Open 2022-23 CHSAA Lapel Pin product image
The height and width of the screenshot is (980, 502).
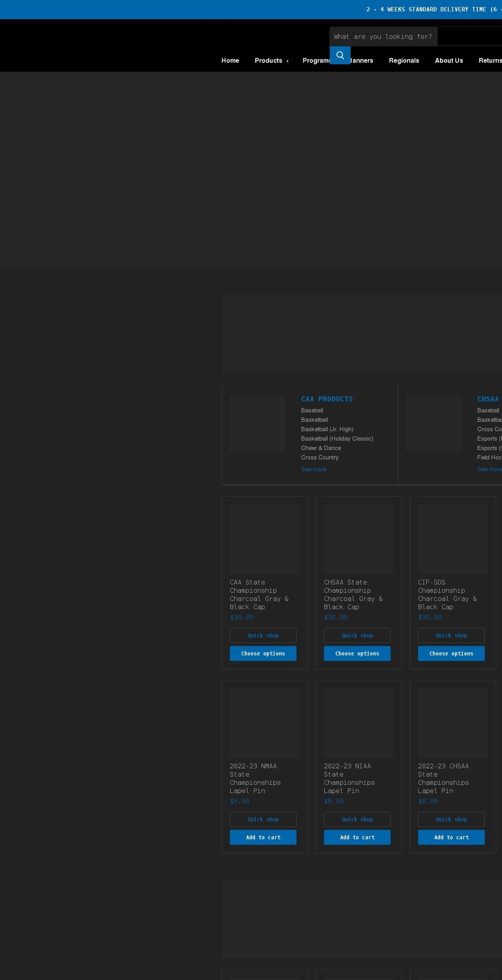coord(453,723)
